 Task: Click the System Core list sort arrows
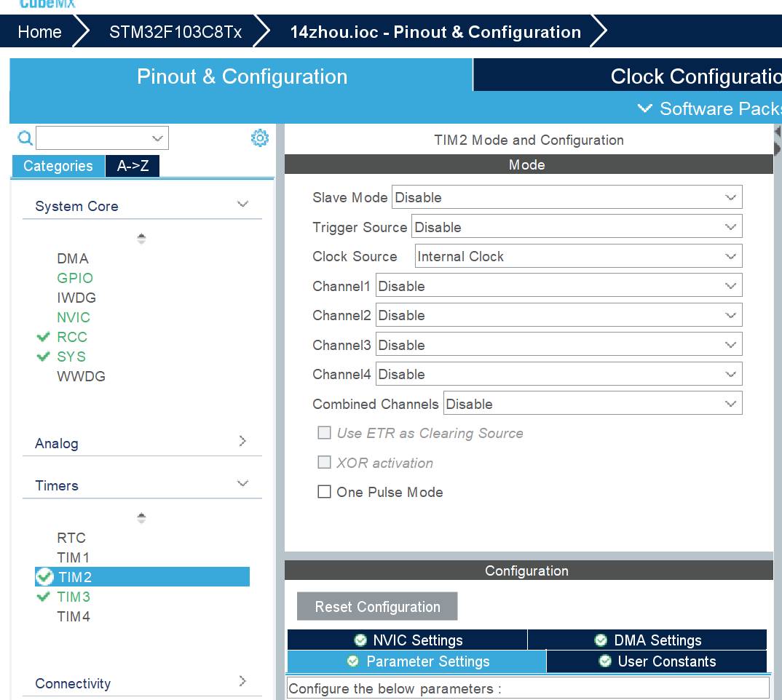pos(142,239)
